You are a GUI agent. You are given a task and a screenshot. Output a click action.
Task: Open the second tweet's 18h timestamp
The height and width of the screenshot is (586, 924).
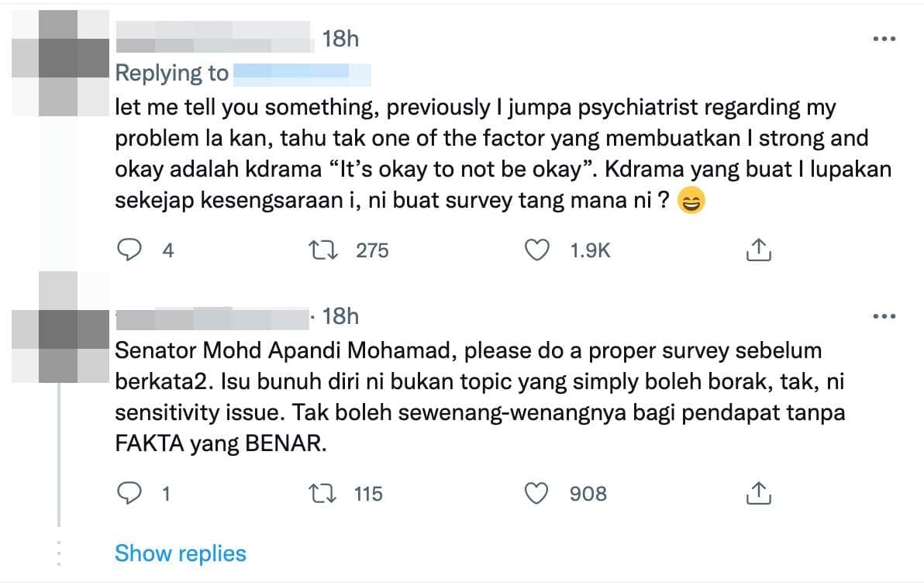tap(340, 316)
